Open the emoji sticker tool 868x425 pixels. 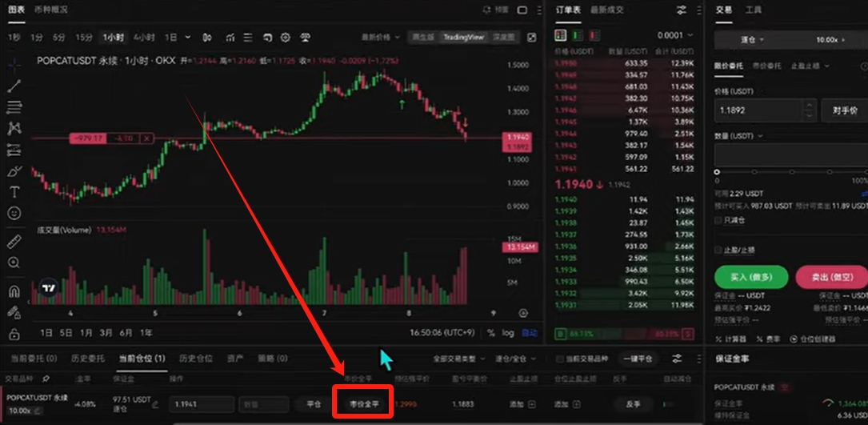coord(15,213)
